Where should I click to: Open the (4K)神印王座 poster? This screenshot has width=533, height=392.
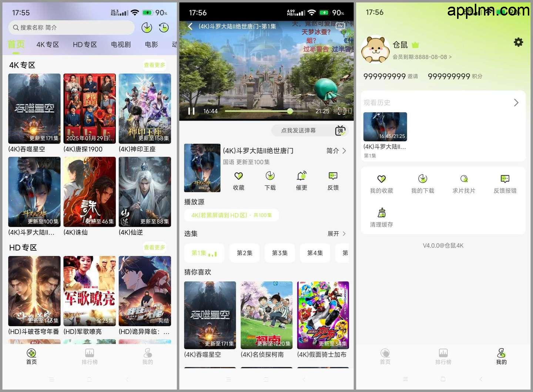(145, 109)
